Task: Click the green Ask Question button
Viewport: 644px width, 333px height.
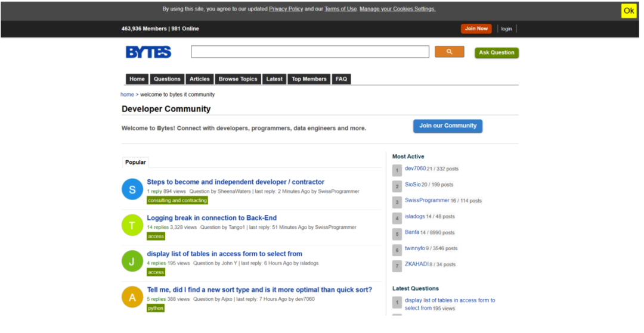Action: tap(497, 52)
